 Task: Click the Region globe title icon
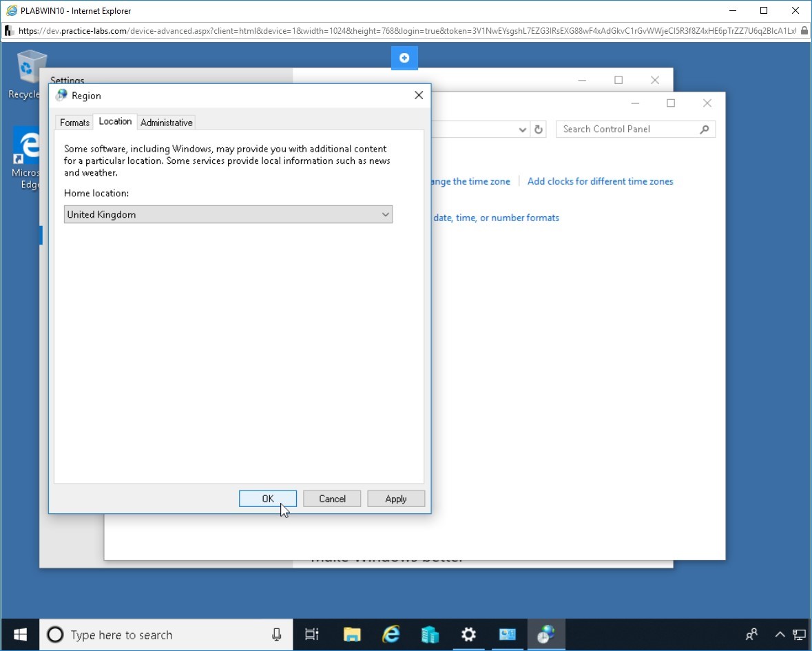tap(61, 95)
